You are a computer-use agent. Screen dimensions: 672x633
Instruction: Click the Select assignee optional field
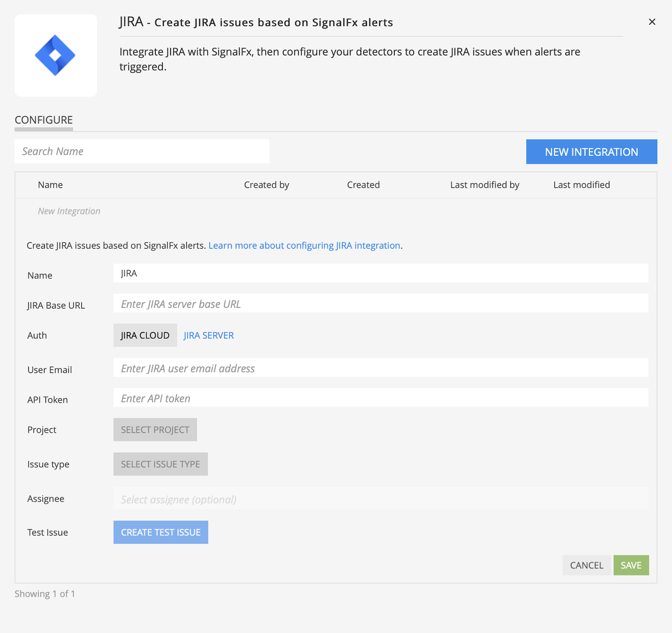coord(381,499)
